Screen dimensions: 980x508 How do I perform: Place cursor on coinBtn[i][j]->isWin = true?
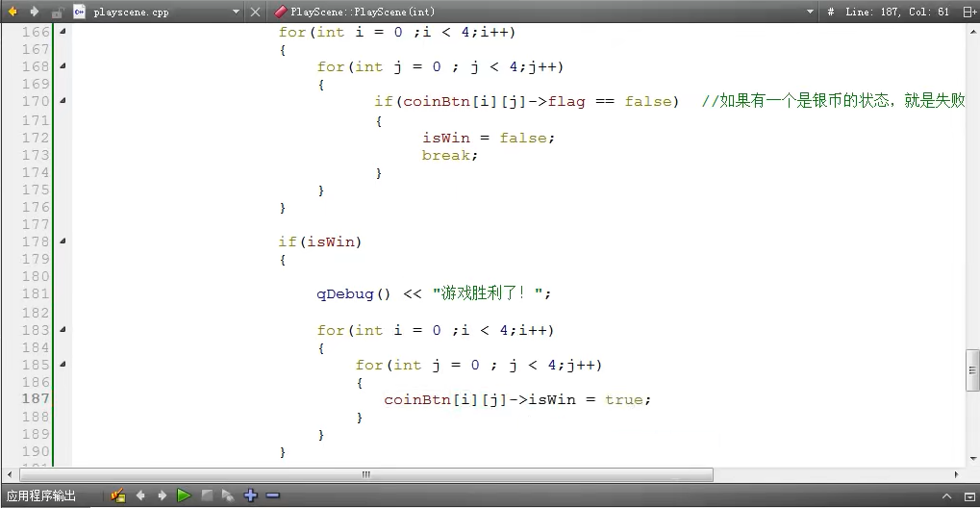point(517,399)
